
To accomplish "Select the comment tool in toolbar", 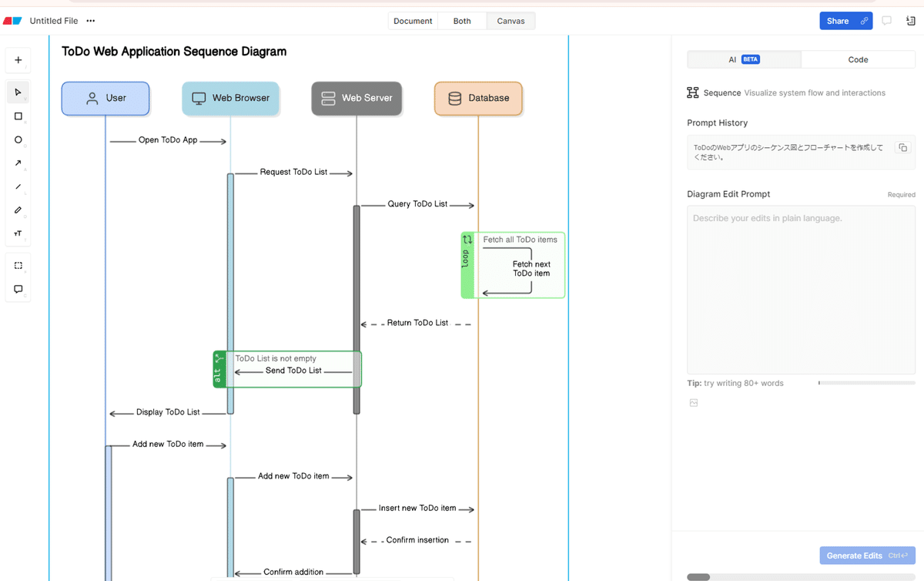I will click(18, 289).
